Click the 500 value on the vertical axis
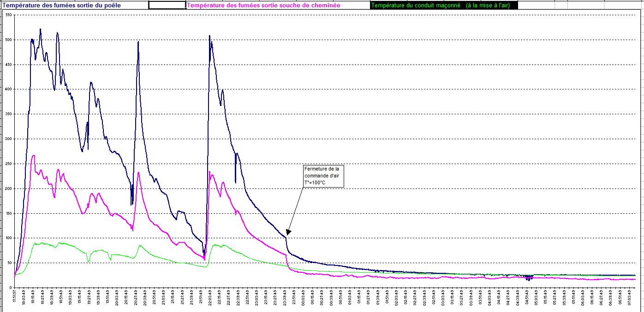The height and width of the screenshot is (312, 644). (8, 40)
